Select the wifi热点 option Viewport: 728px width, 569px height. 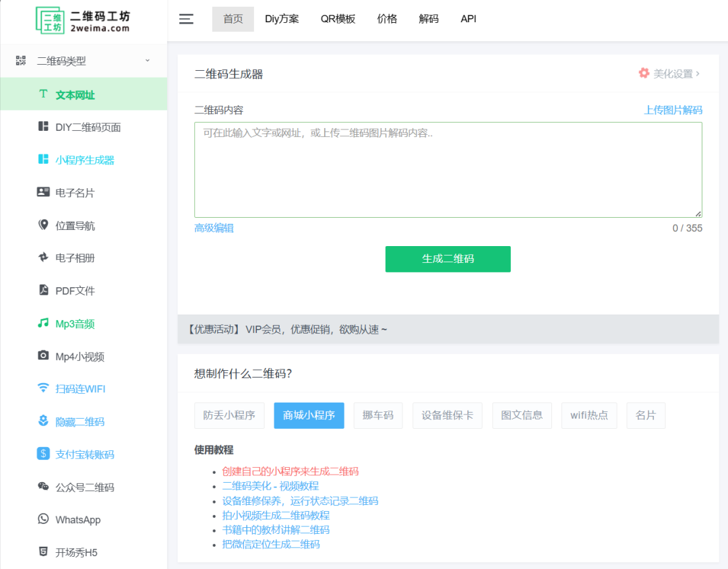(x=588, y=415)
